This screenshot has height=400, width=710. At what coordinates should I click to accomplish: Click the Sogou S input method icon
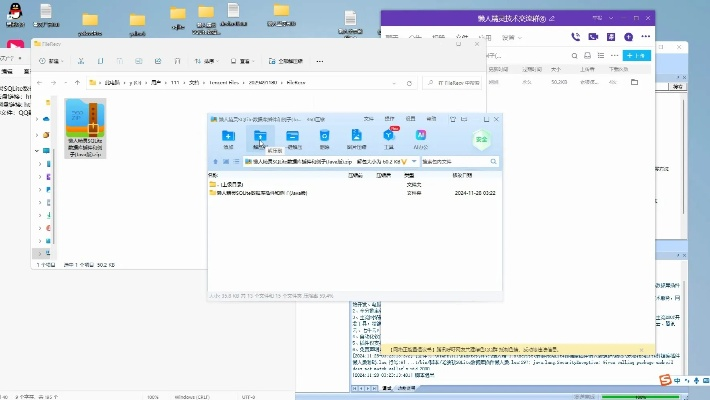point(665,380)
